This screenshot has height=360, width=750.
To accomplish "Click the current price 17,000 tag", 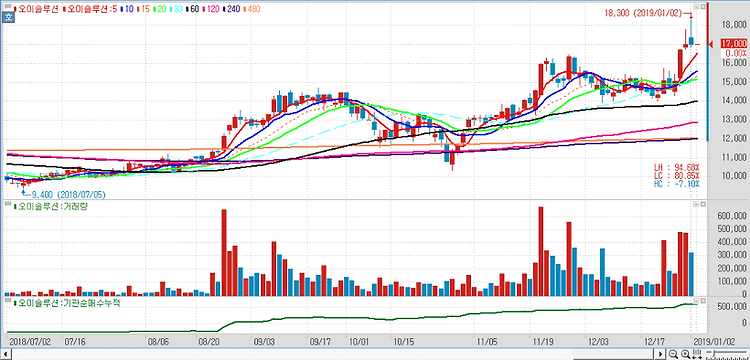I will [x=733, y=44].
